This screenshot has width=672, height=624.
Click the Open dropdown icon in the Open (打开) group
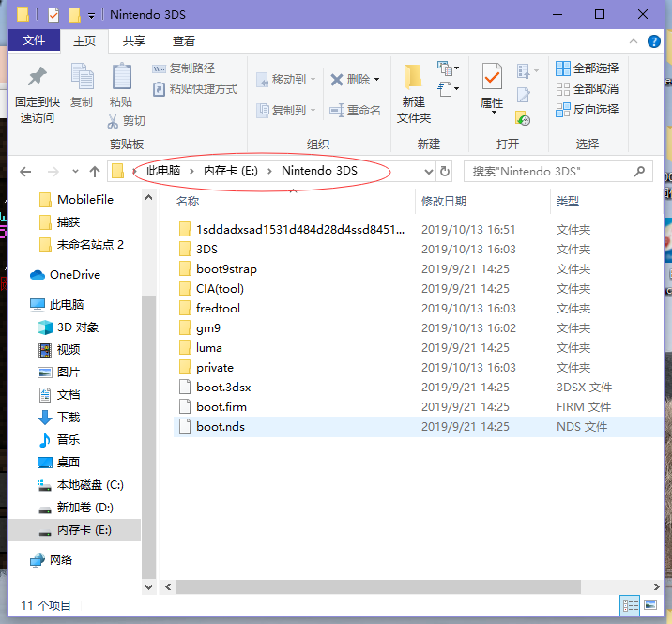527,70
